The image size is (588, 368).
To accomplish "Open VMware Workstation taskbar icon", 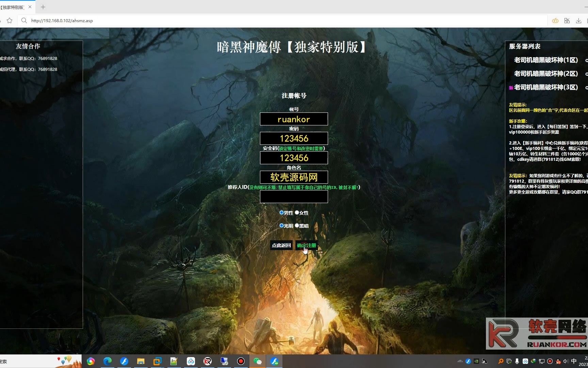I will pos(157,361).
